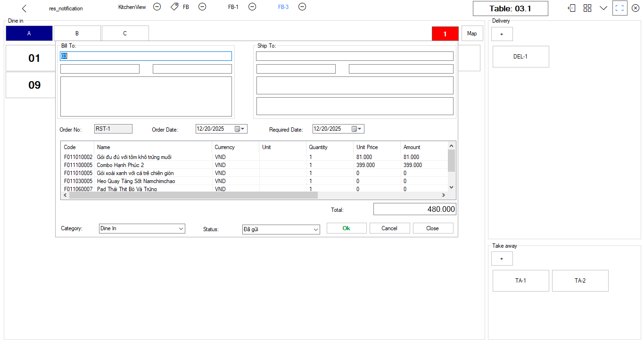
Task: Open the Required Date dropdown arrow
Action: point(360,129)
